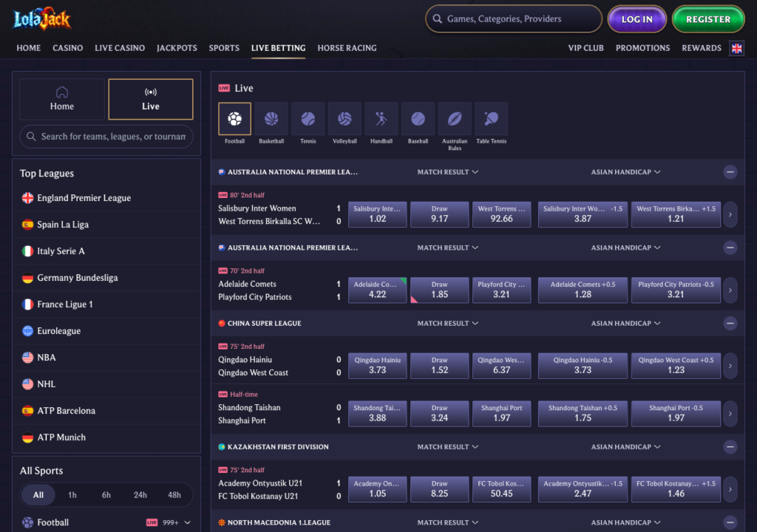
Task: Select the Table Tennis icon
Action: 492,119
